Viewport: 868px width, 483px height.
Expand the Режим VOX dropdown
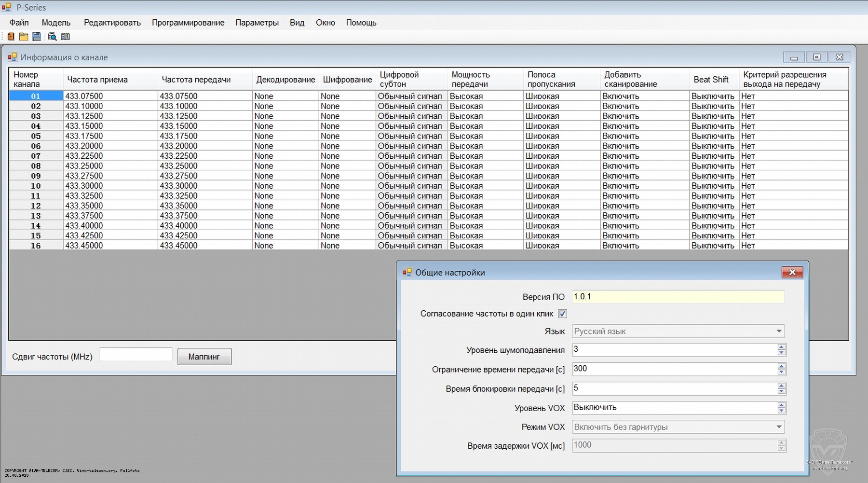pos(778,427)
